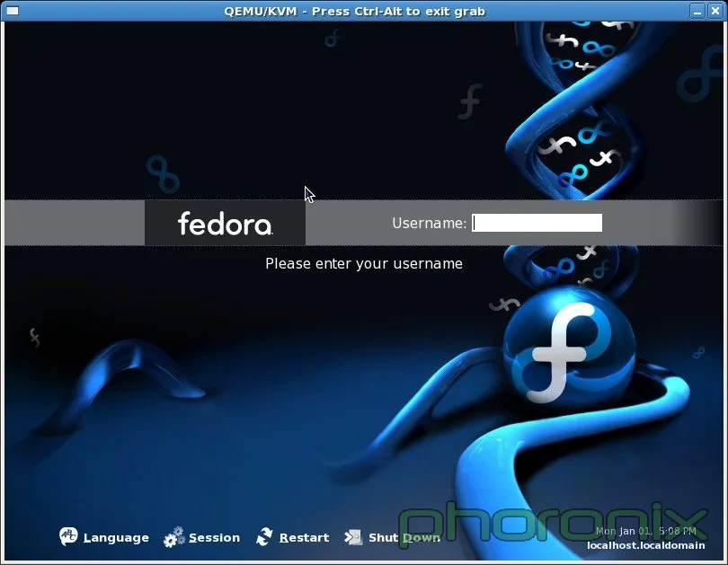Click the localhost.localdomain hostname text
This screenshot has width=728, height=565.
click(646, 545)
